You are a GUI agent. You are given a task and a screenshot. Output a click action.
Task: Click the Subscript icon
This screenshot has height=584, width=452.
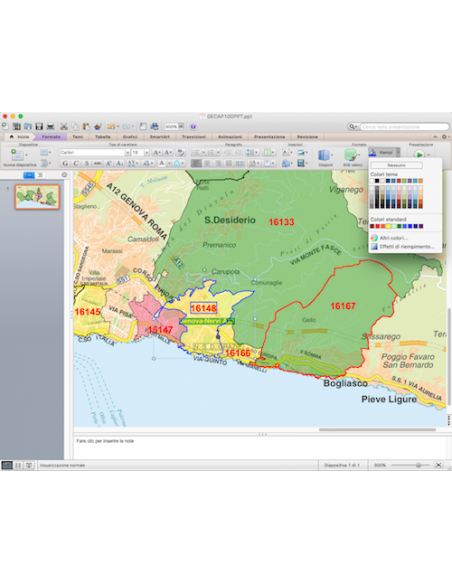[x=119, y=163]
